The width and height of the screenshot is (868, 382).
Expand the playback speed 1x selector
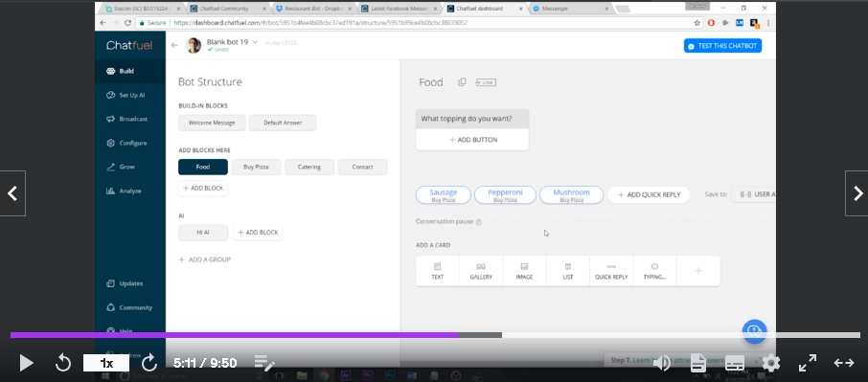pos(106,363)
